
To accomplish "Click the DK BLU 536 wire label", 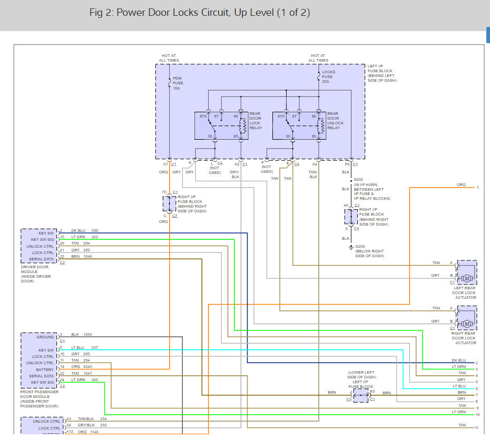I will click(85, 231).
